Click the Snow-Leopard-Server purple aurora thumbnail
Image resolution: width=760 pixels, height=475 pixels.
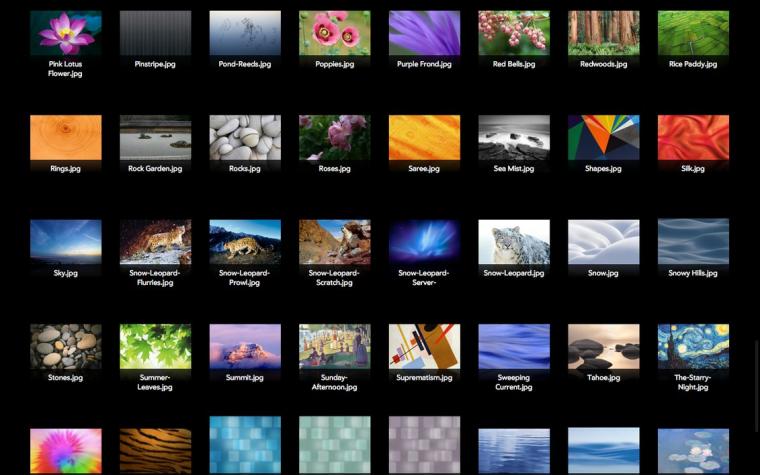424,242
